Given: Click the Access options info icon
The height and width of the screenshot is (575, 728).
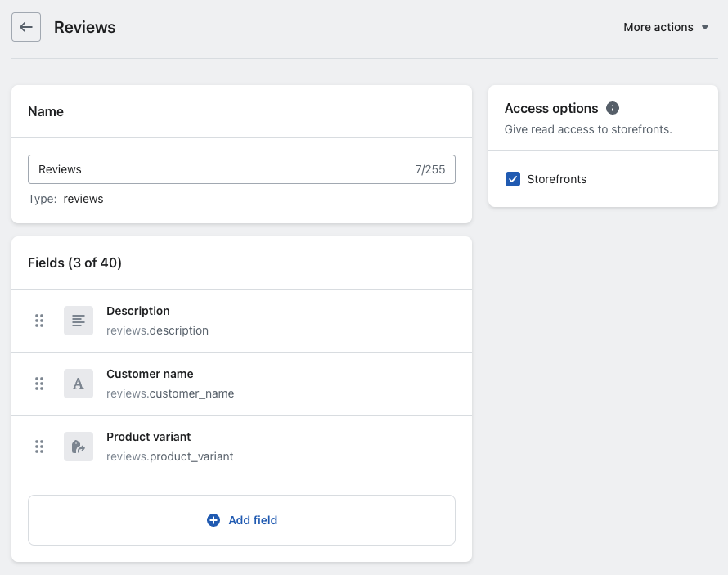Looking at the screenshot, I should tap(613, 108).
